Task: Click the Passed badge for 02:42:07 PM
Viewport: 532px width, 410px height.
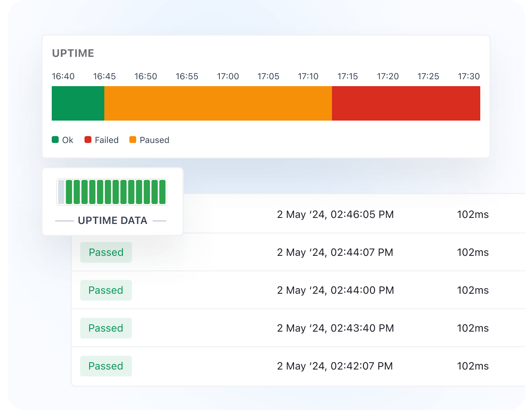Action: coord(106,366)
